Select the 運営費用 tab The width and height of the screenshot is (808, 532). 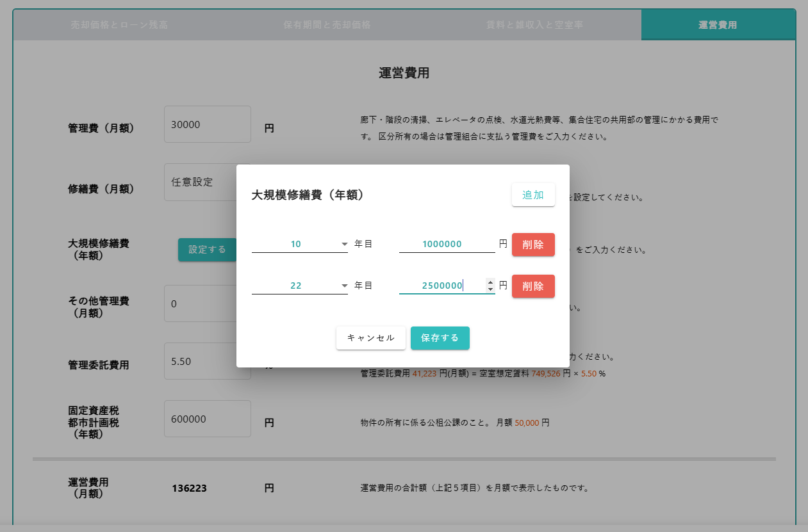pyautogui.click(x=718, y=25)
